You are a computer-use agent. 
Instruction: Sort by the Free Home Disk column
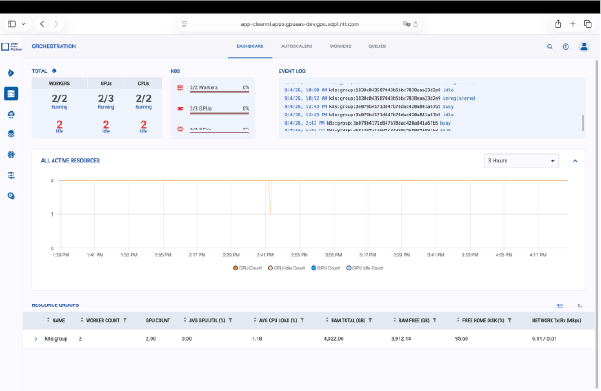pos(458,320)
